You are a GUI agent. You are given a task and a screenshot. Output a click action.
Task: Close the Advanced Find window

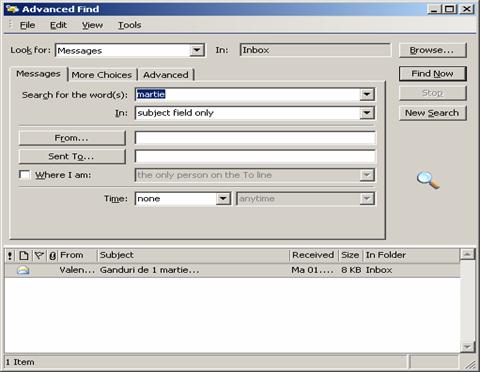467,9
